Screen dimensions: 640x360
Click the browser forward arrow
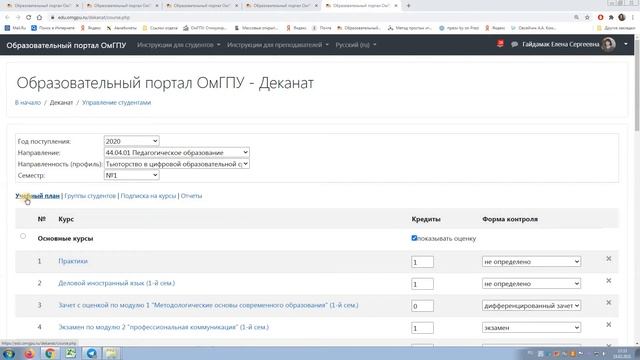pyautogui.click(x=18, y=18)
